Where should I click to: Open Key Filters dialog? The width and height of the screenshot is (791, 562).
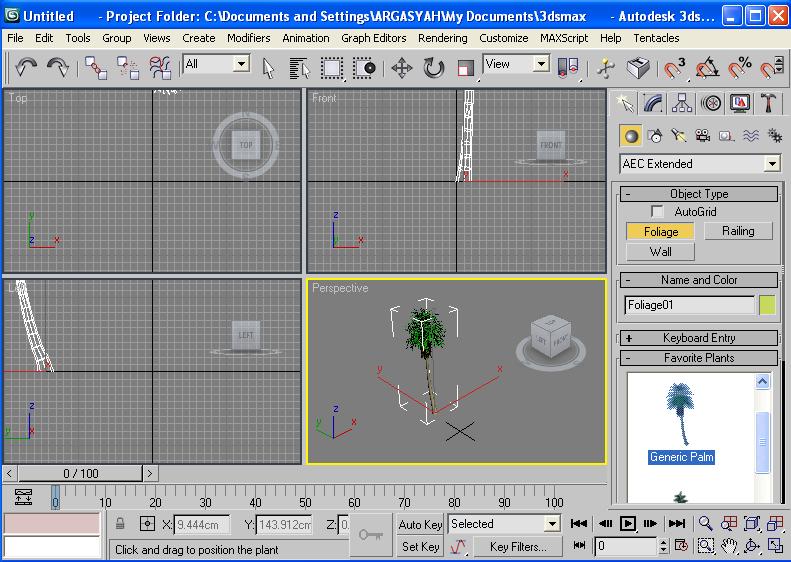coord(518,546)
